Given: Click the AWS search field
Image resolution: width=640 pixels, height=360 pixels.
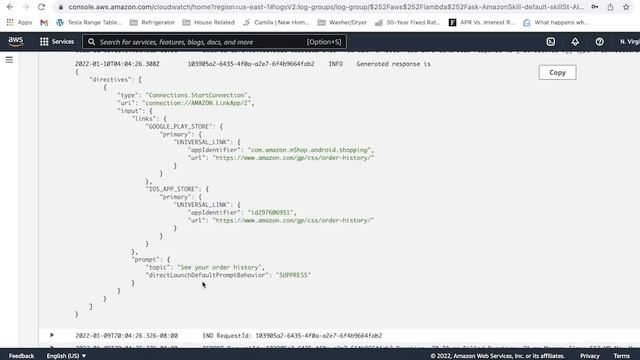Looking at the screenshot, I should [214, 42].
